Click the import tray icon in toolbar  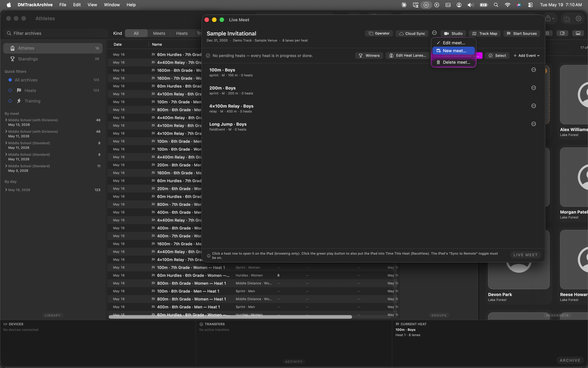(x=567, y=19)
